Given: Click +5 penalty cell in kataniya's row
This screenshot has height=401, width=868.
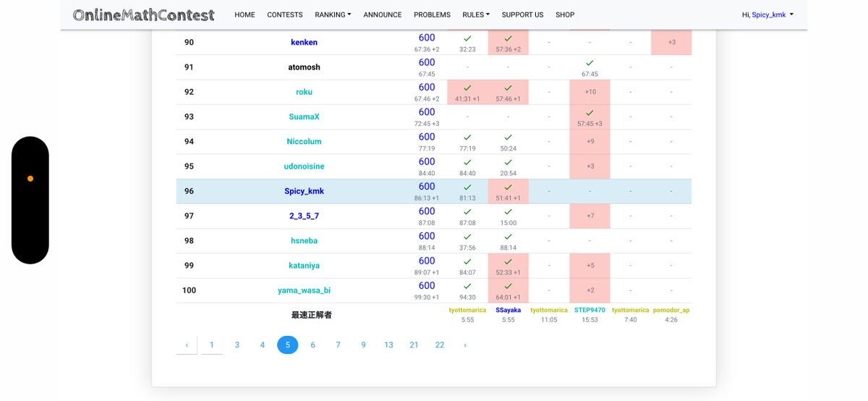Looking at the screenshot, I should (x=590, y=266).
